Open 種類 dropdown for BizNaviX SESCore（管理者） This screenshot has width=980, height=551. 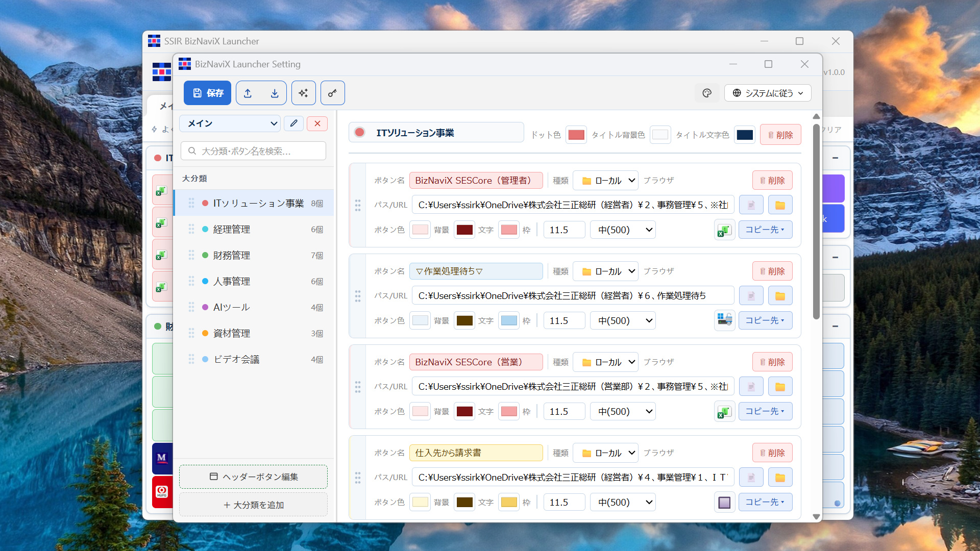coord(605,180)
